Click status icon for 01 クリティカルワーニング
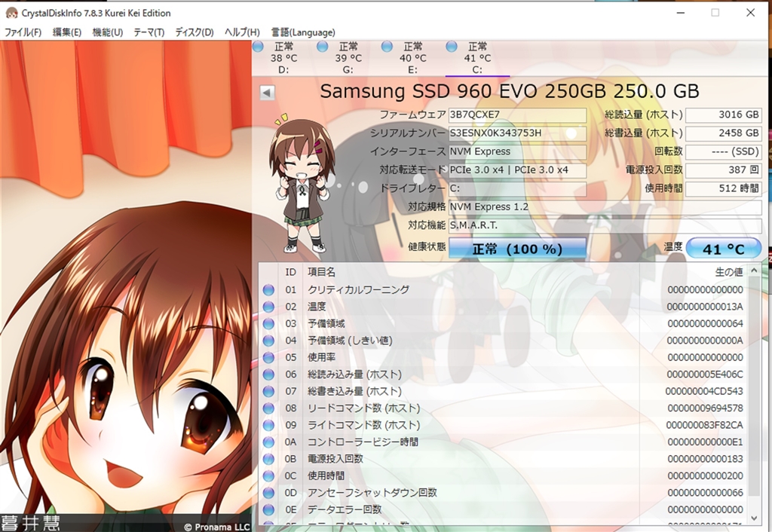This screenshot has width=772, height=532. click(x=268, y=290)
